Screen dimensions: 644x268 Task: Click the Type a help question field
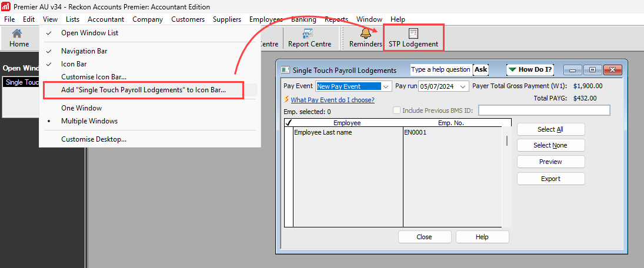coord(441,69)
